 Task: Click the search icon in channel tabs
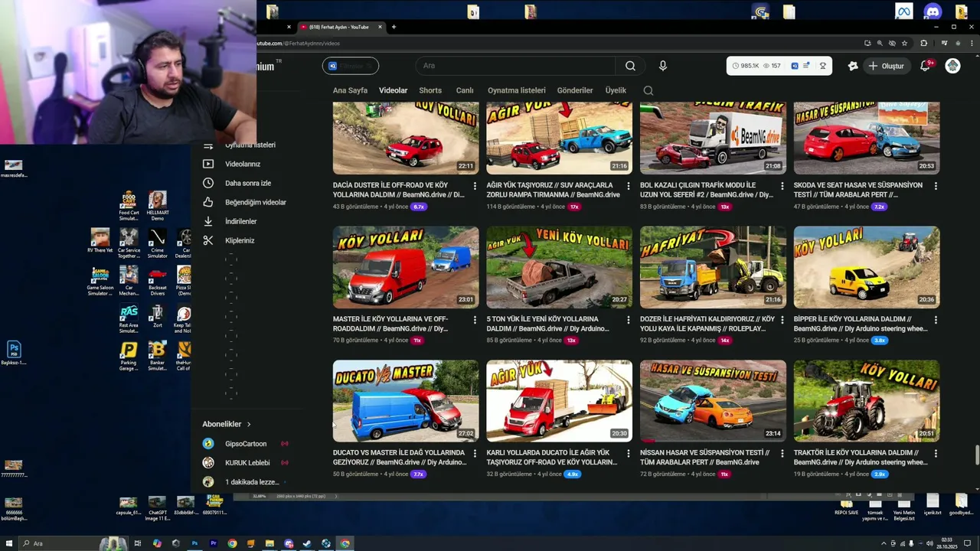[648, 90]
